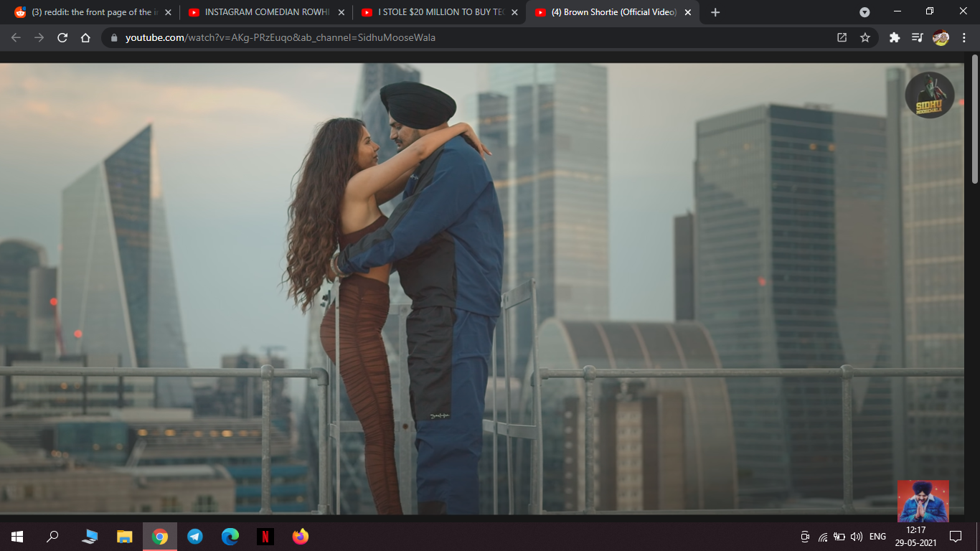
Task: Open the cast wireless display toggle
Action: tap(804, 537)
